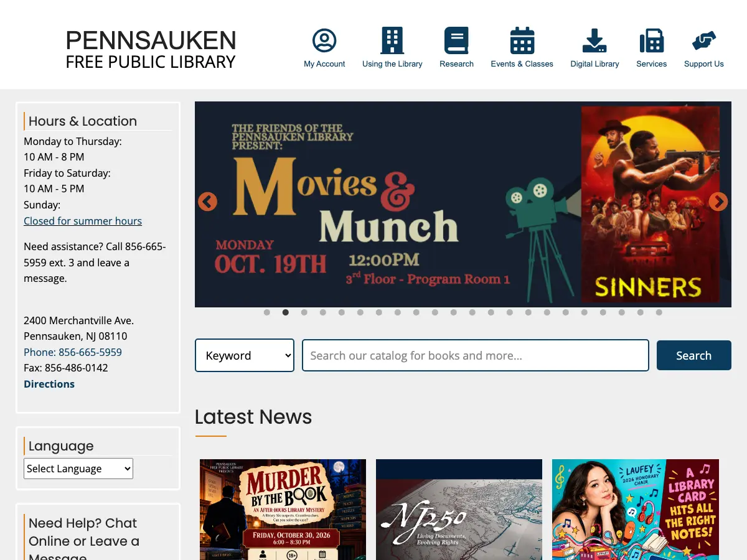This screenshot has width=747, height=560.
Task: Open the Laufey library card news image
Action: coord(636,510)
